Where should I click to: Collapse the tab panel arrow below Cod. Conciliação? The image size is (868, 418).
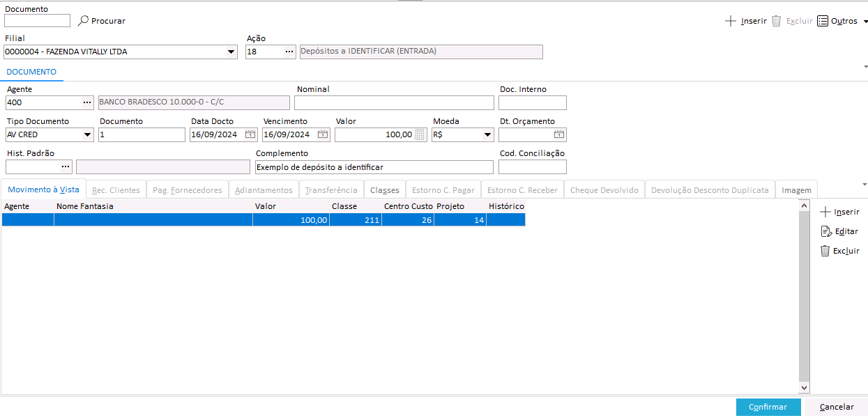(865, 184)
